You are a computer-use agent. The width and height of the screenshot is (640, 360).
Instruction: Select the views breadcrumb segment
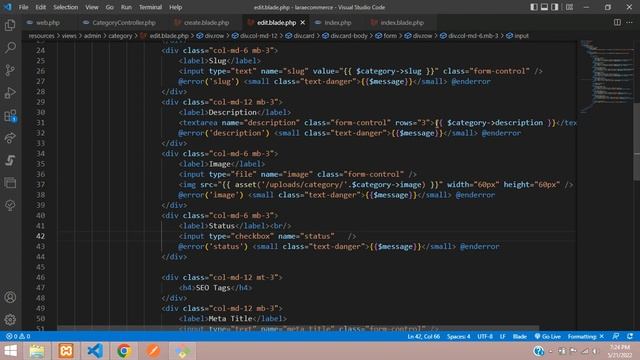(x=69, y=36)
